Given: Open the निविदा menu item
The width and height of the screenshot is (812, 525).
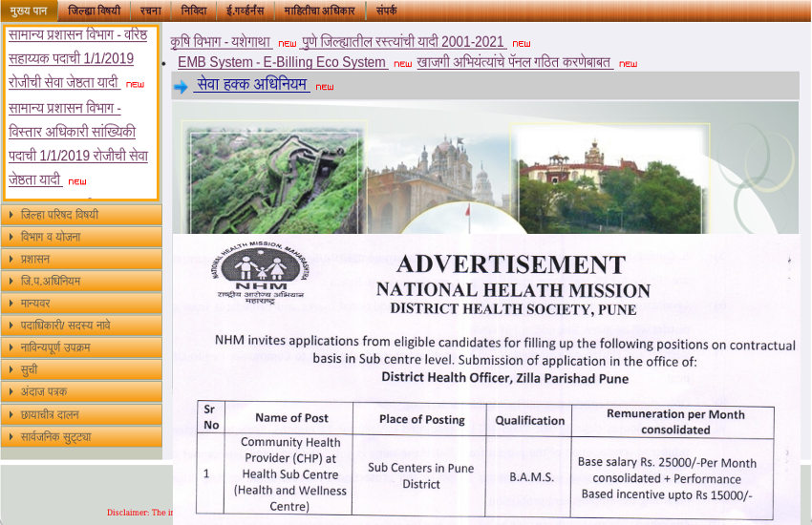Looking at the screenshot, I should point(193,10).
